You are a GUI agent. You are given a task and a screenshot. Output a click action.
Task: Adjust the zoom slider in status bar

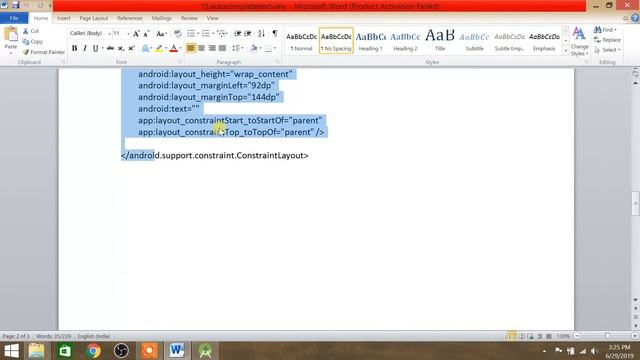tap(607, 336)
